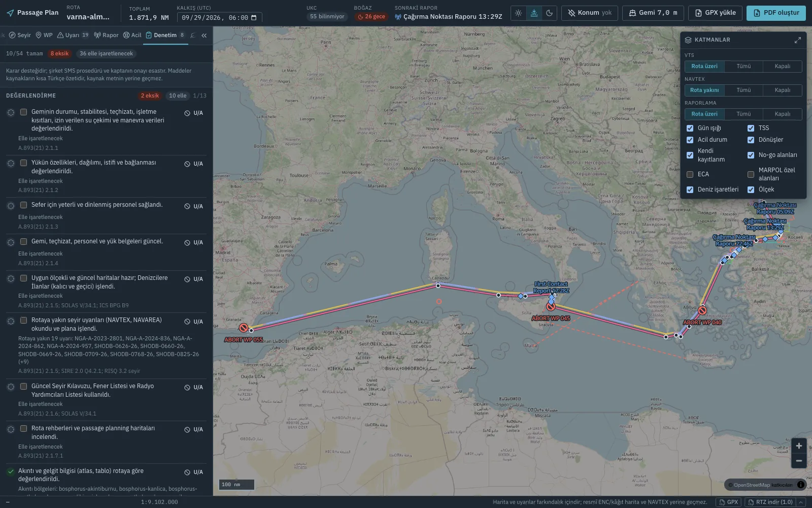Click the Konum yok button
The image size is (812, 508).
pos(589,13)
